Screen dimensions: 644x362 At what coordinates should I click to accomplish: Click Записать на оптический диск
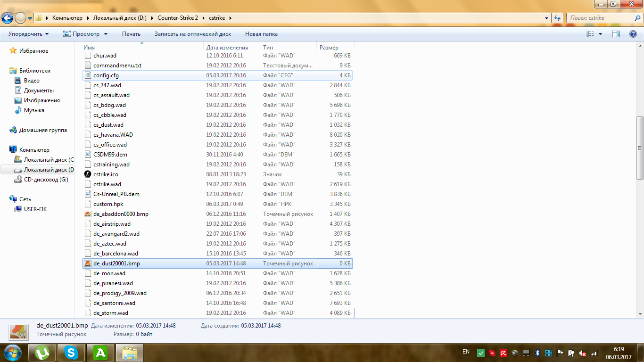(193, 34)
